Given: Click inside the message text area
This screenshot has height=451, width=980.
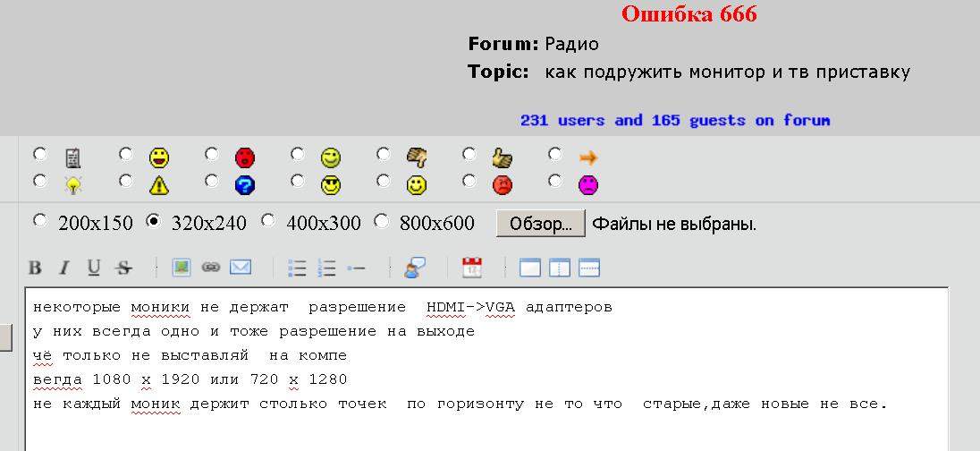Looking at the screenshot, I should click(x=486, y=369).
